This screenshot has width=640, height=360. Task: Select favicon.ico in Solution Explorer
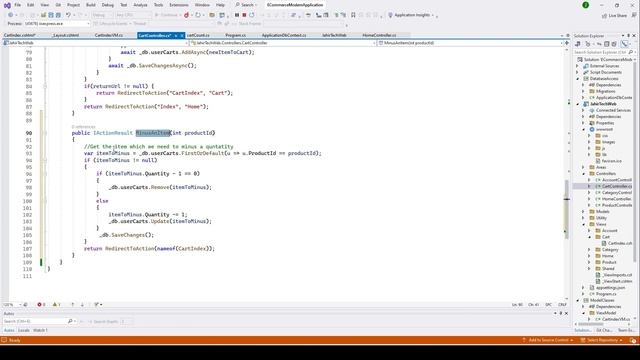(x=608, y=161)
